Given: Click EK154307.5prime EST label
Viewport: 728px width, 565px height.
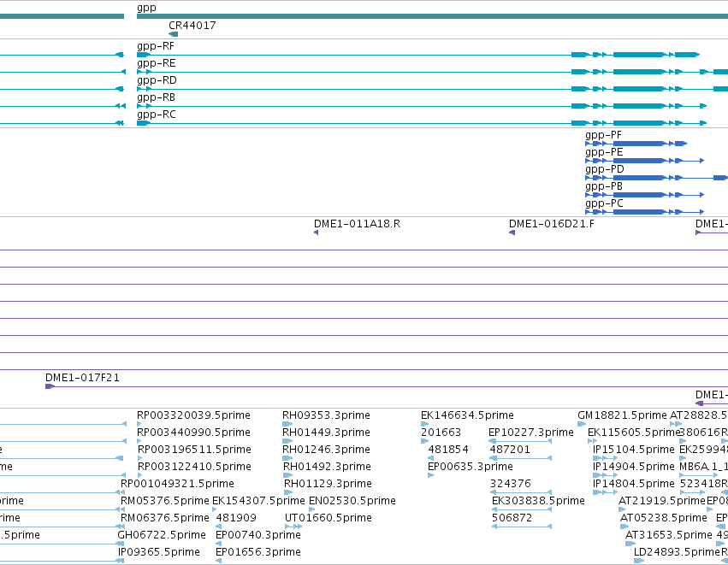Looking at the screenshot, I should pyautogui.click(x=258, y=501).
